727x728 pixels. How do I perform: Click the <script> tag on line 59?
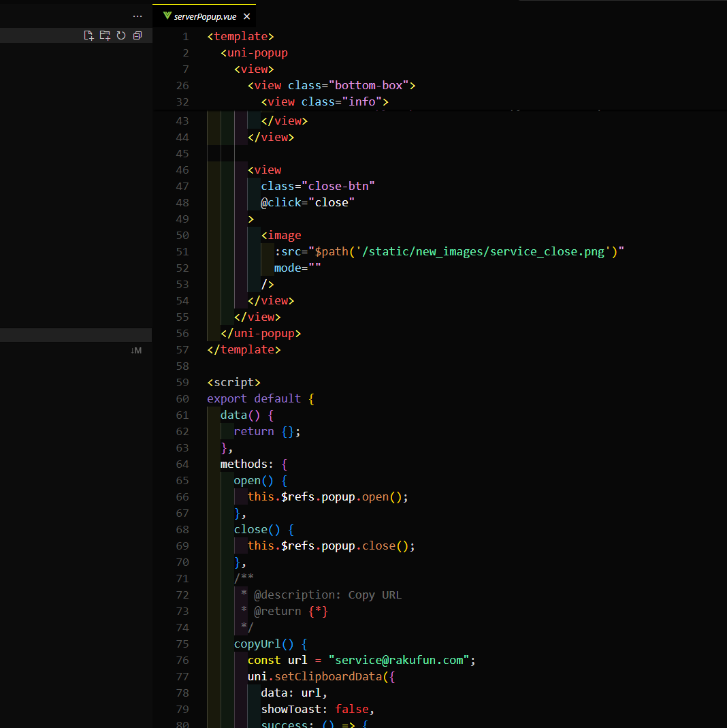point(234,383)
